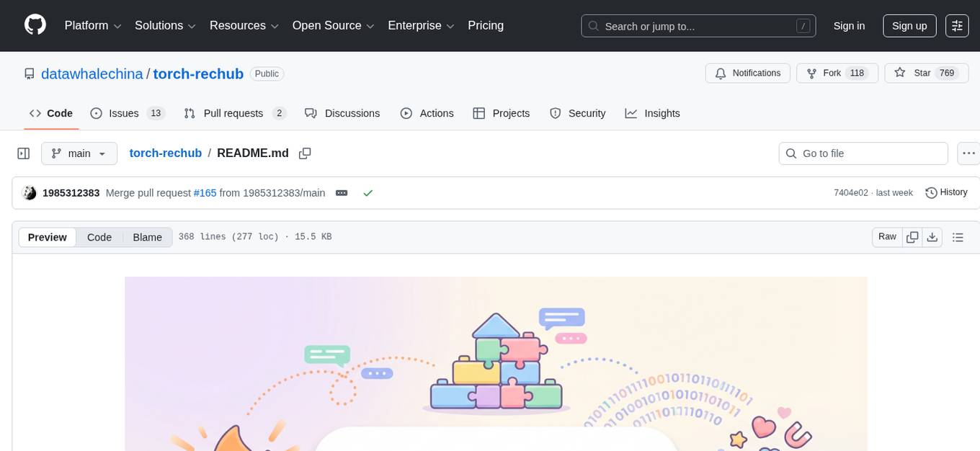Viewport: 980px width, 451px height.
Task: Open the main branch selector
Action: [x=79, y=153]
